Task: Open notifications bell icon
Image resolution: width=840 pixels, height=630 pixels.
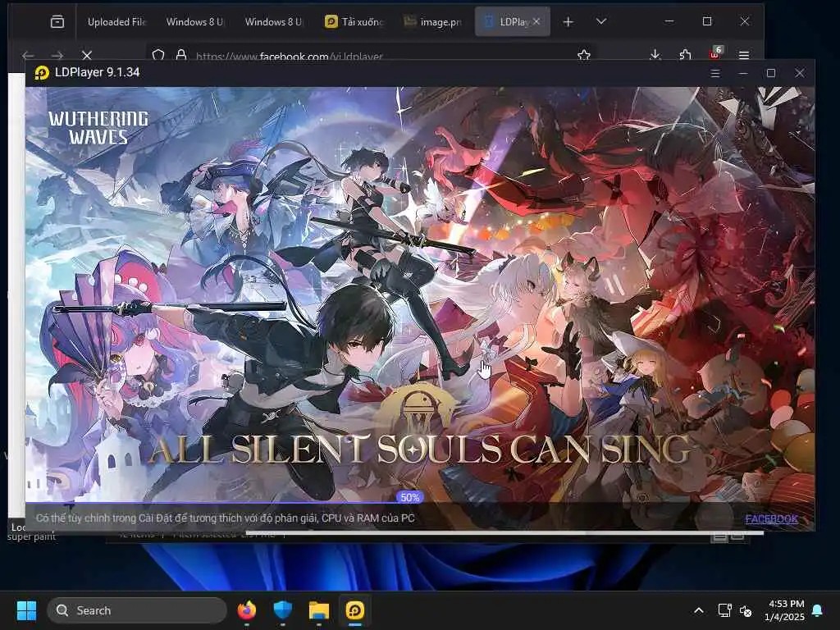Action: (x=818, y=610)
